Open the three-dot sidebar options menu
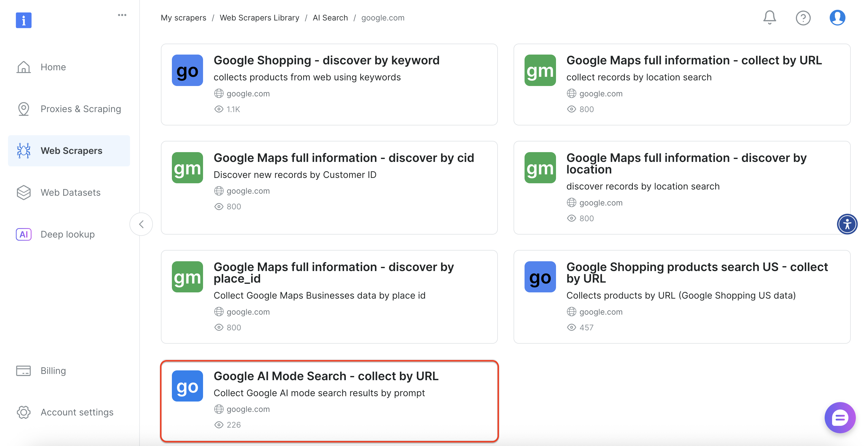This screenshot has height=446, width=868. (122, 15)
